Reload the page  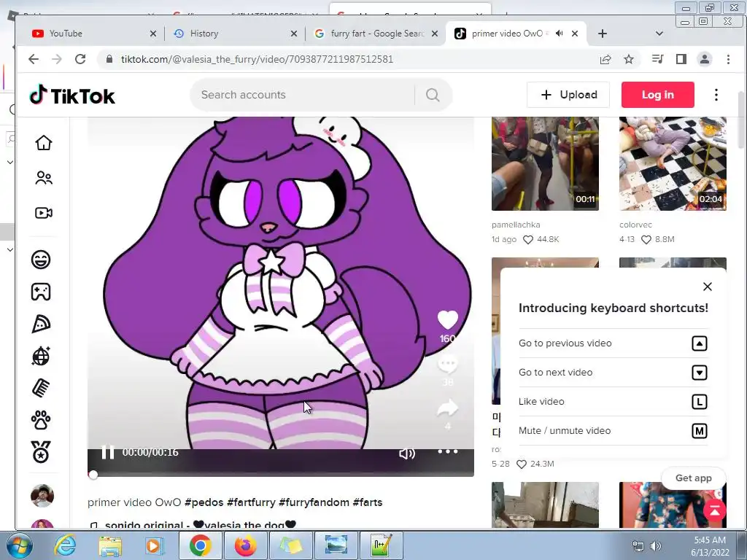(x=80, y=59)
